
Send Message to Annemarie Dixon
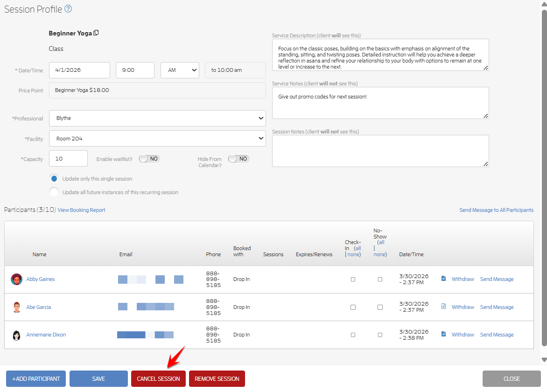(x=497, y=335)
